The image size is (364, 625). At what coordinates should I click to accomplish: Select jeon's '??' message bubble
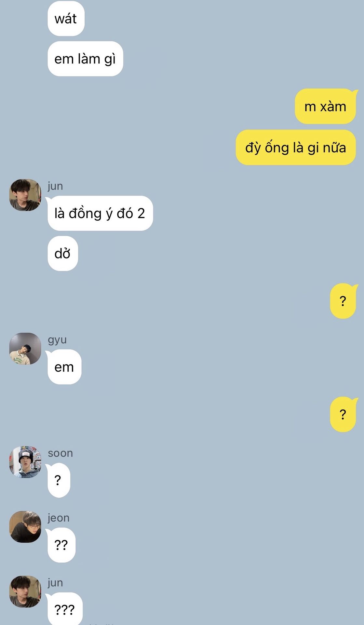(61, 545)
